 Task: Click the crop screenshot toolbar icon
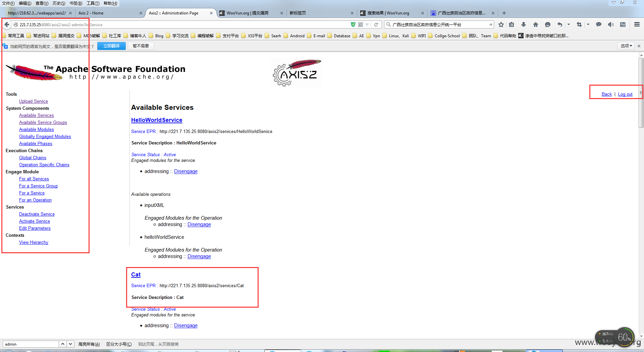click(x=579, y=25)
